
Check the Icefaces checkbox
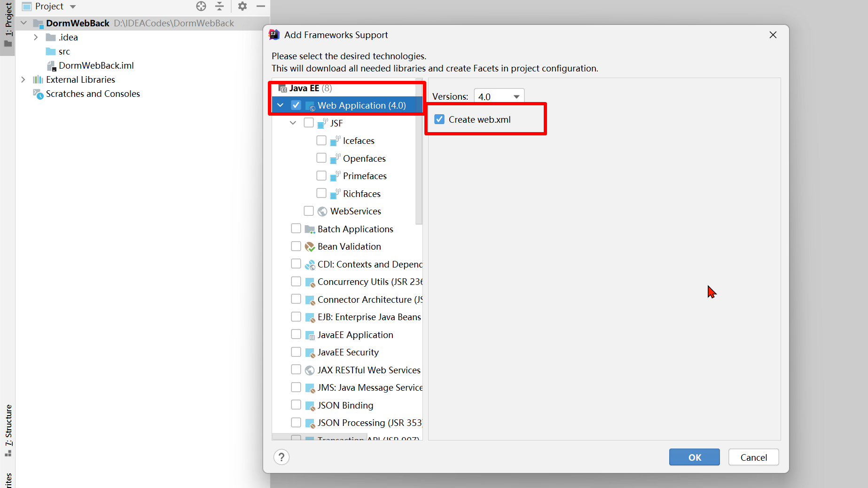click(x=321, y=140)
